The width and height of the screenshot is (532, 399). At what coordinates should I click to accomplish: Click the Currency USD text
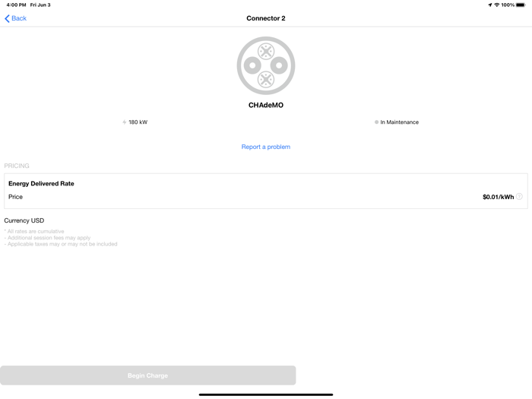(24, 220)
